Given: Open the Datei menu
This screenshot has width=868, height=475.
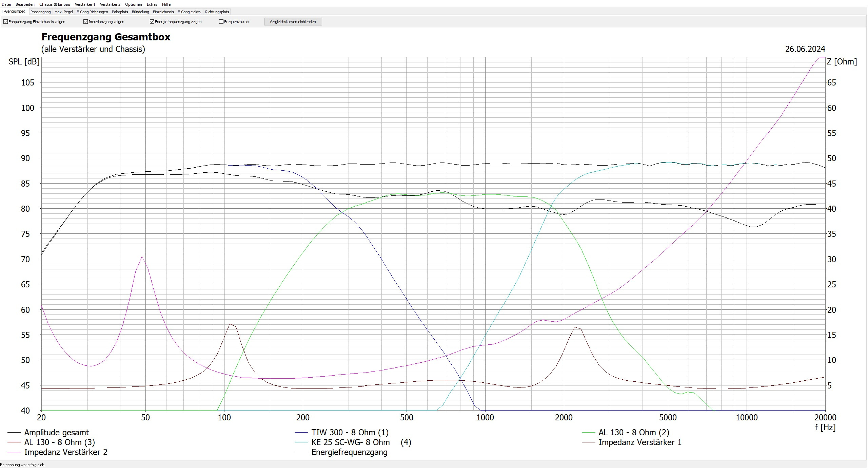Looking at the screenshot, I should [x=6, y=4].
